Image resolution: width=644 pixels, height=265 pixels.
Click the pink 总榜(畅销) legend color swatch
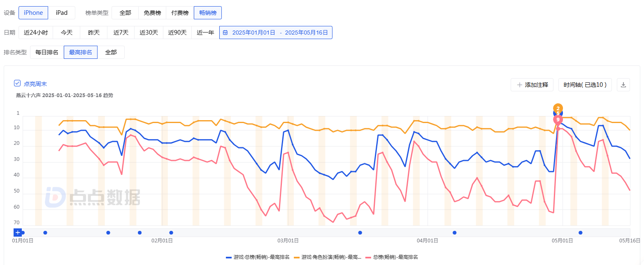click(x=367, y=257)
